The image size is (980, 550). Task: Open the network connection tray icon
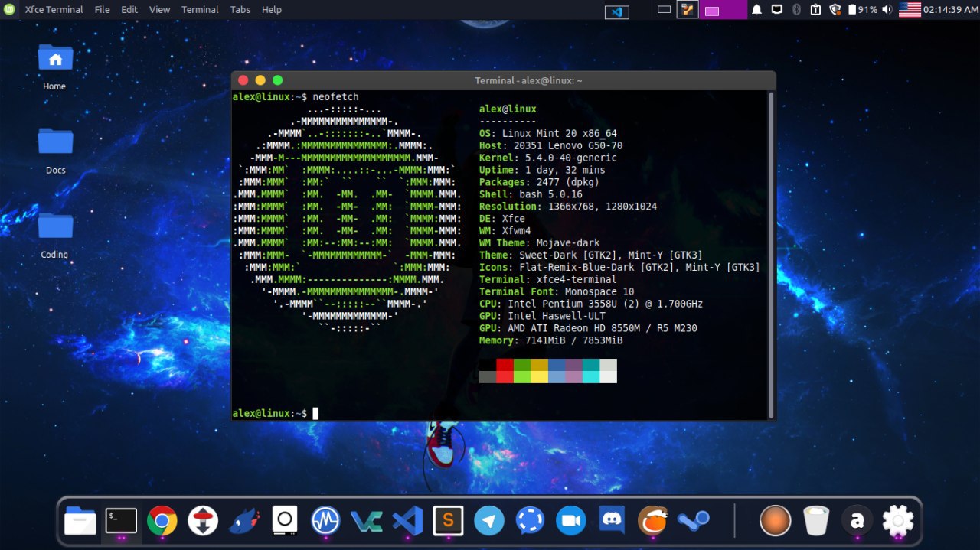click(776, 9)
